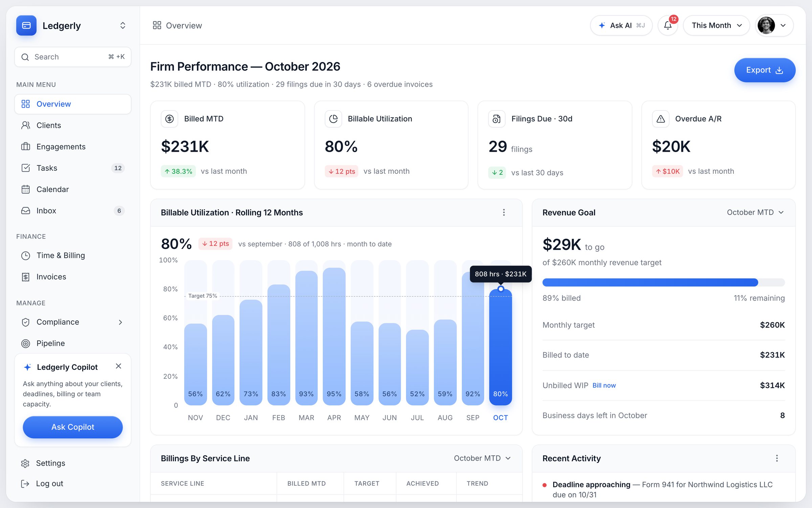Open Billings By Service Line period dropdown

tap(482, 458)
